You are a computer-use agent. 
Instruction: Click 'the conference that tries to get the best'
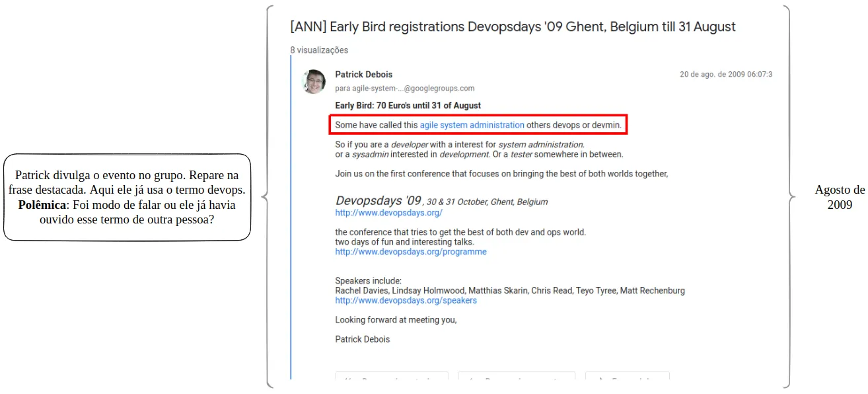tap(460, 232)
